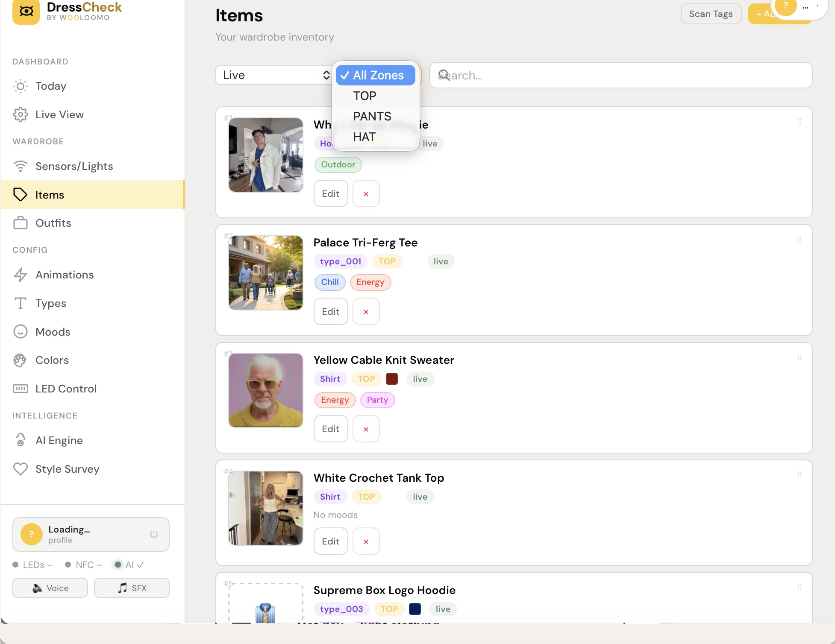Edit the Palace Tri-Ferg Tee item
The image size is (835, 644).
click(331, 312)
